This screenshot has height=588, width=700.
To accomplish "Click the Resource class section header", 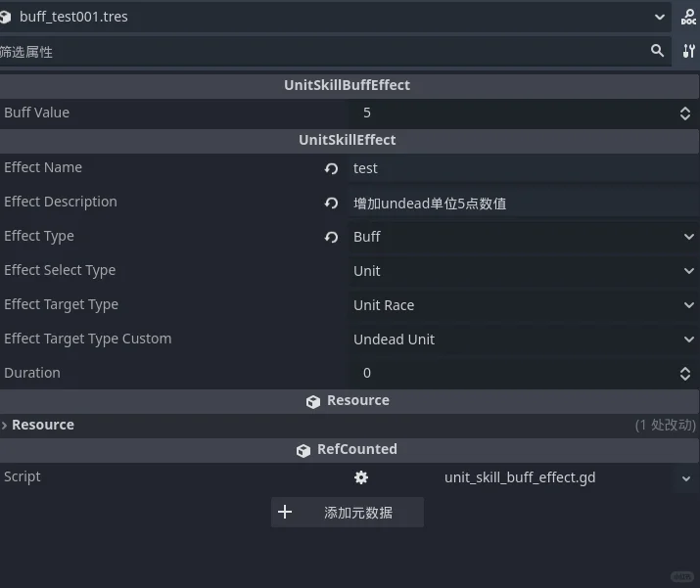I will [350, 400].
